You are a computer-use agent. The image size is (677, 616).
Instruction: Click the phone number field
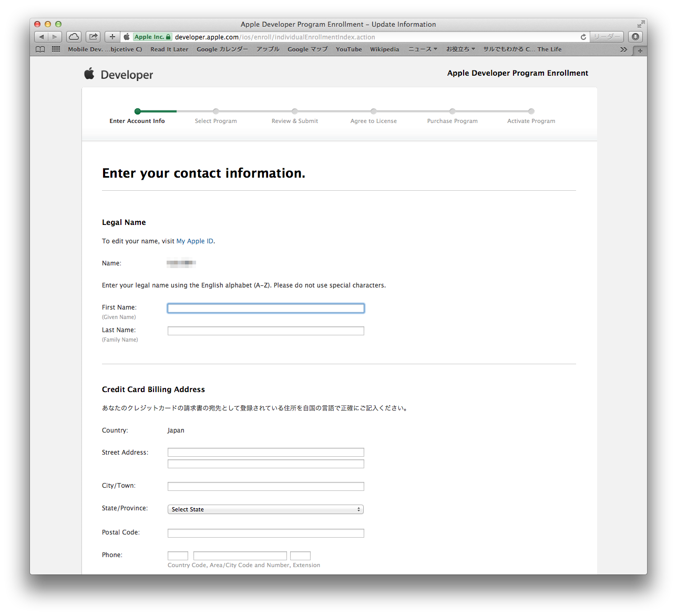pyautogui.click(x=240, y=556)
